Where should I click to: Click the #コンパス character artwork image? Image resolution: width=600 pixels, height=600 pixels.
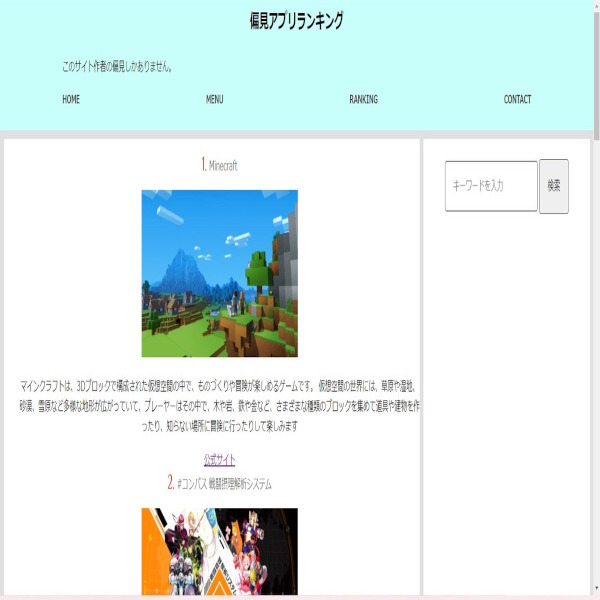[x=219, y=550]
